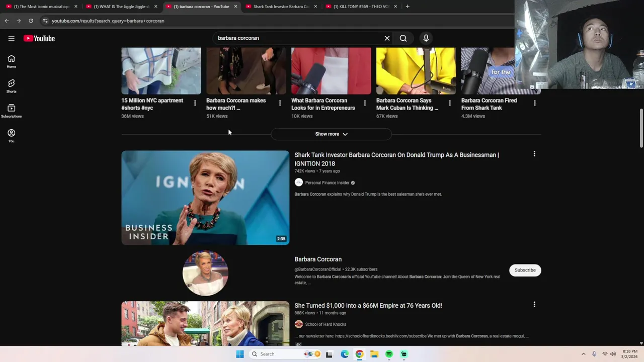Image resolution: width=644 pixels, height=362 pixels.
Task: Open File Explorer from the taskbar
Action: 374,354
